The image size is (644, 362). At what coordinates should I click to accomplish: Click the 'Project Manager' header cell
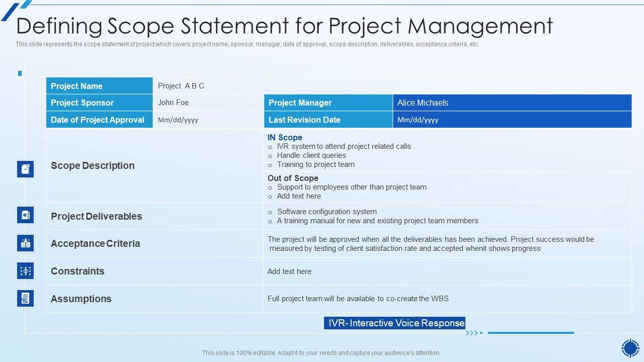click(300, 103)
